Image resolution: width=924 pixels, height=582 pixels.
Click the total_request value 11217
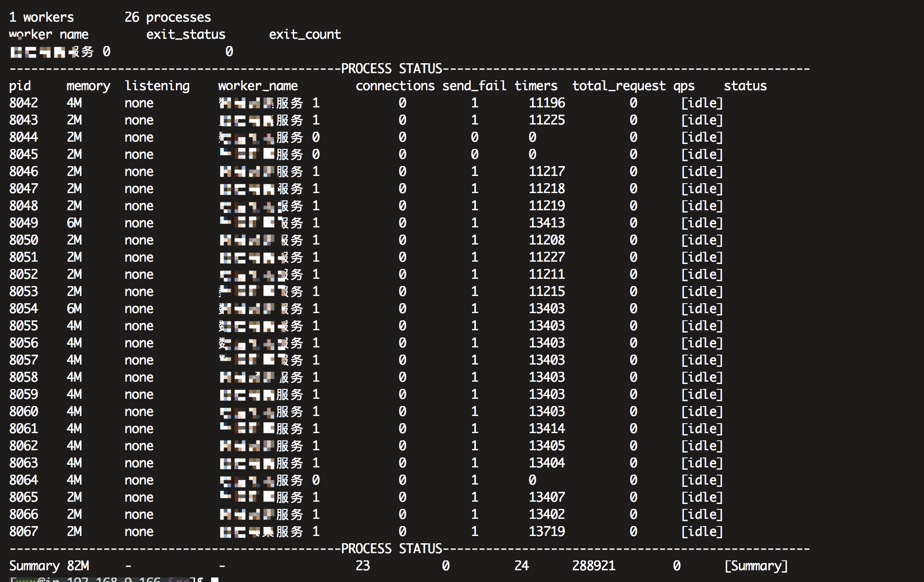click(x=547, y=171)
